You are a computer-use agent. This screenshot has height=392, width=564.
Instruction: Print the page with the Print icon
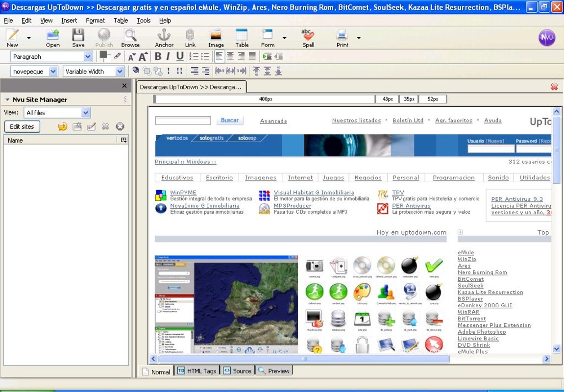(x=342, y=37)
